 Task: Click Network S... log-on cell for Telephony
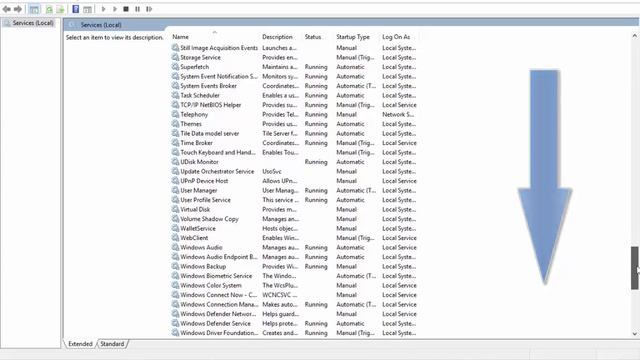(x=398, y=114)
